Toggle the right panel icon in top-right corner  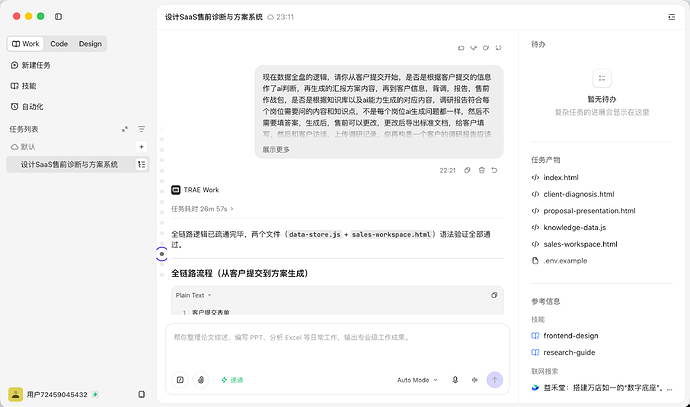[x=672, y=17]
